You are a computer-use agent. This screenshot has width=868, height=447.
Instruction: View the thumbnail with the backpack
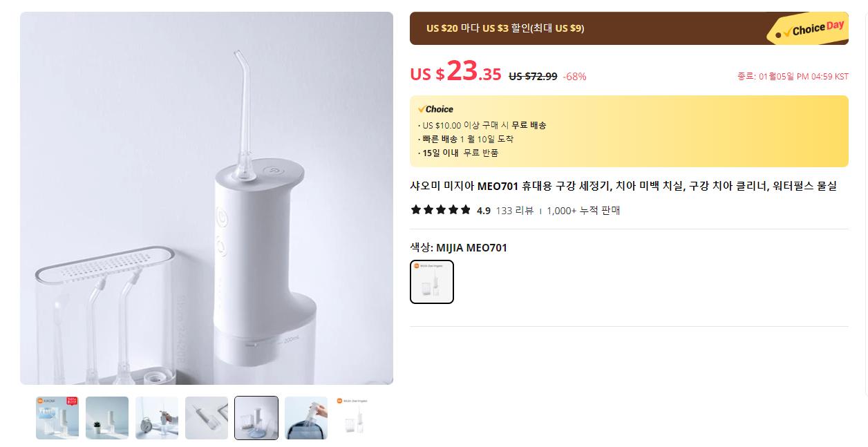click(x=306, y=418)
